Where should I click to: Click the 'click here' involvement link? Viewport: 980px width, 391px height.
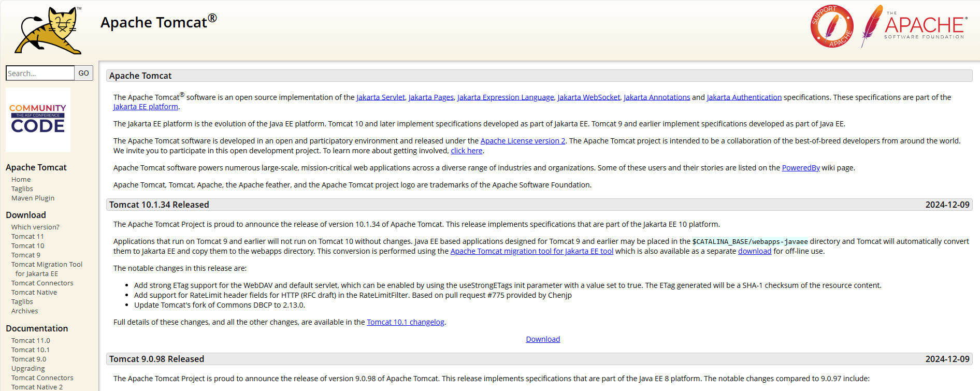467,151
